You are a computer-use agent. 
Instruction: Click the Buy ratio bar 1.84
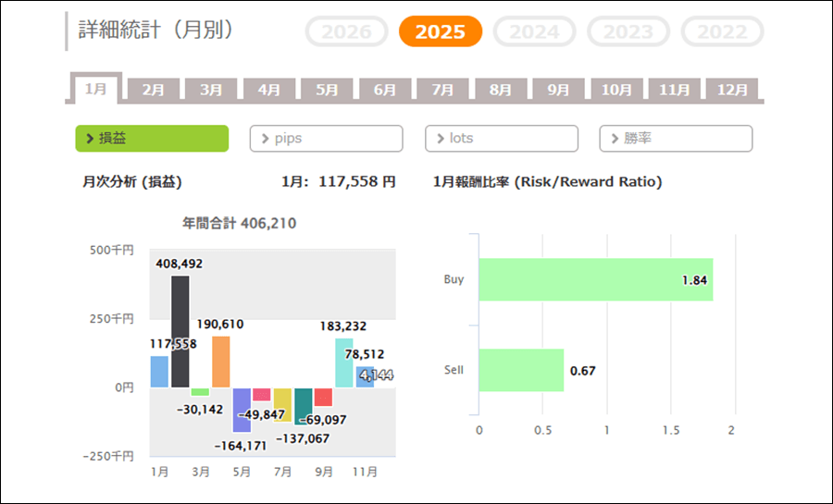(596, 279)
